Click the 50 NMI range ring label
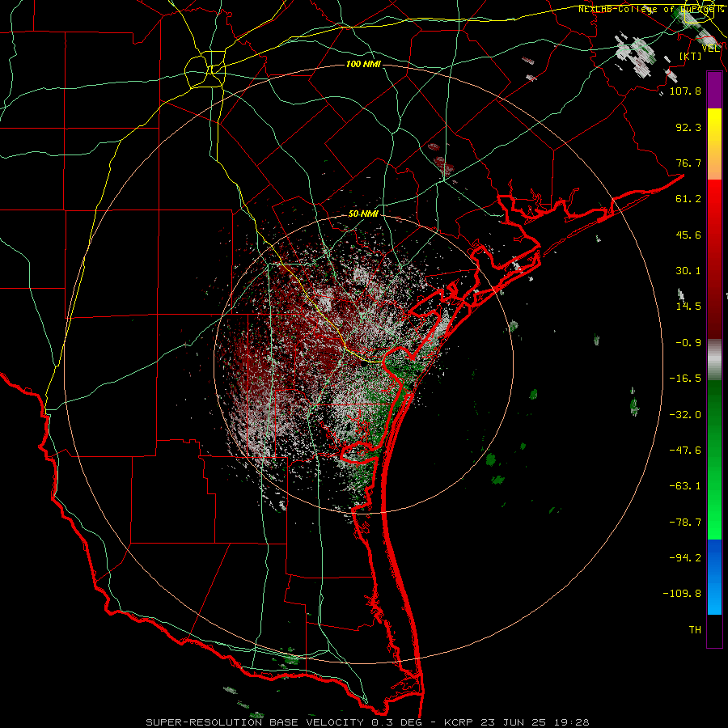This screenshot has height=728, width=728. click(x=363, y=214)
